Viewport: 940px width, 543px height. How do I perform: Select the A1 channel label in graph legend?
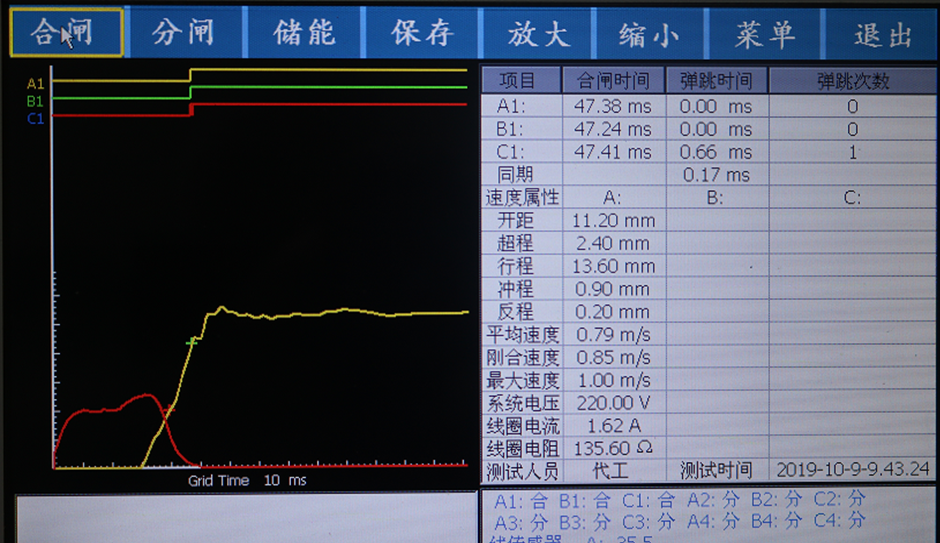pos(35,84)
